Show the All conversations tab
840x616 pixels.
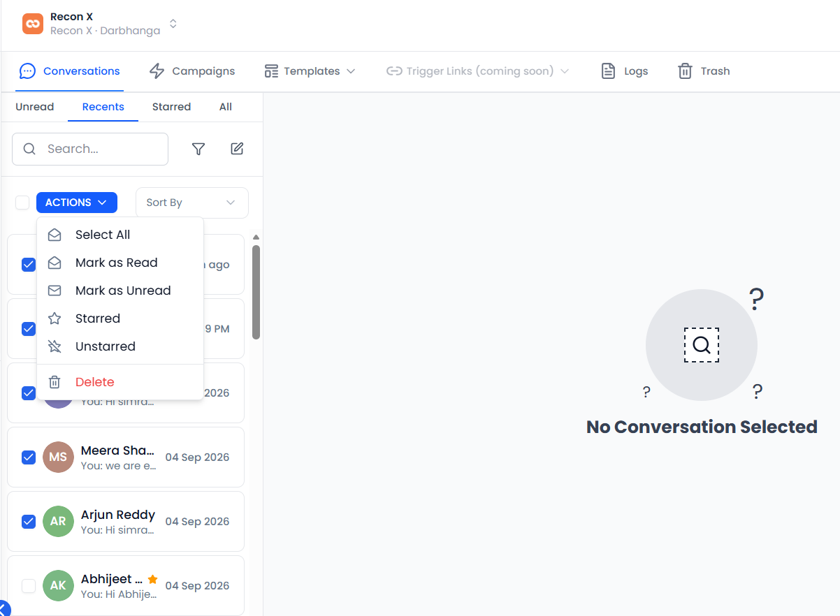click(226, 107)
